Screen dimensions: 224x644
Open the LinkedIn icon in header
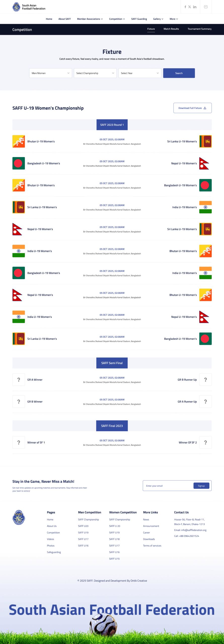(x=195, y=7)
